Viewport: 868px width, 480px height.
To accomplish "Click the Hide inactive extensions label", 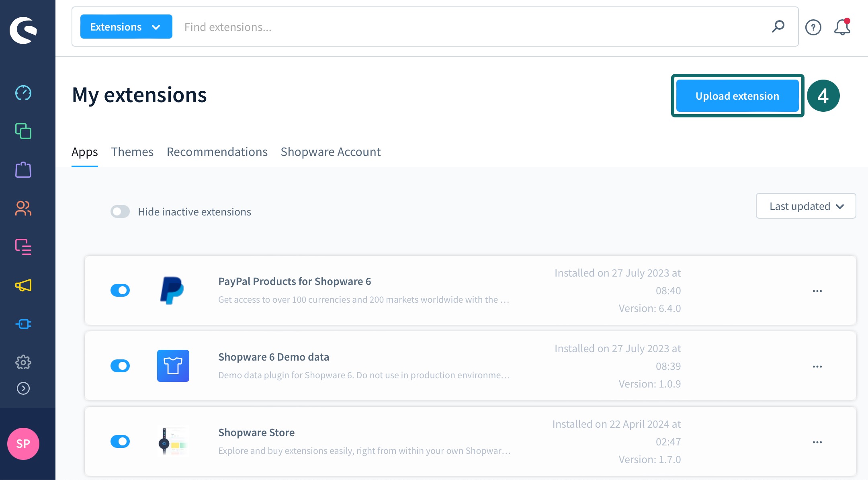I will point(194,212).
